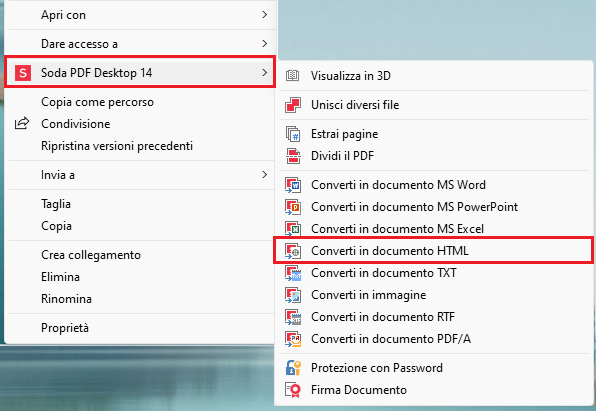Click the Visualizza in 3D book icon
This screenshot has height=411, width=596.
coord(292,75)
